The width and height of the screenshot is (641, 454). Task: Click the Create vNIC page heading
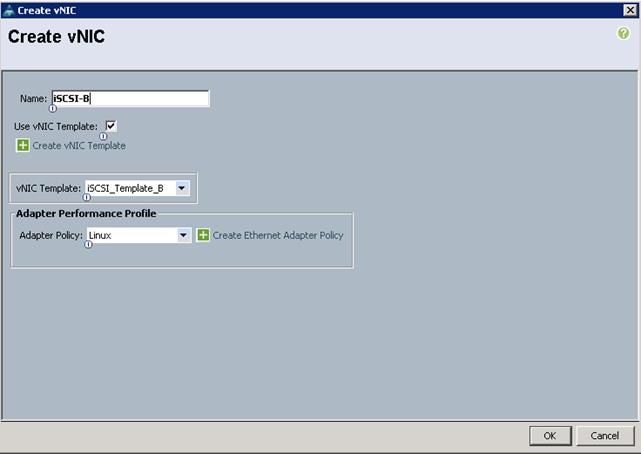[56, 36]
